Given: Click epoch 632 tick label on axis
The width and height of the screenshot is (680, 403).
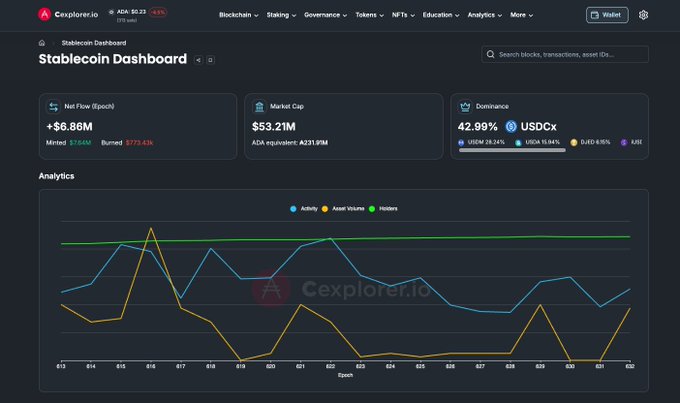Looking at the screenshot, I should [630, 367].
